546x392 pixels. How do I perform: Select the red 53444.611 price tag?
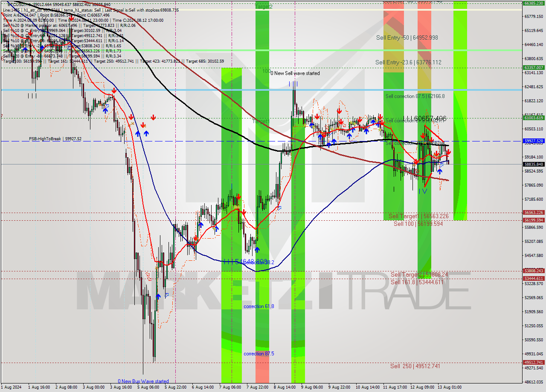tap(533, 278)
